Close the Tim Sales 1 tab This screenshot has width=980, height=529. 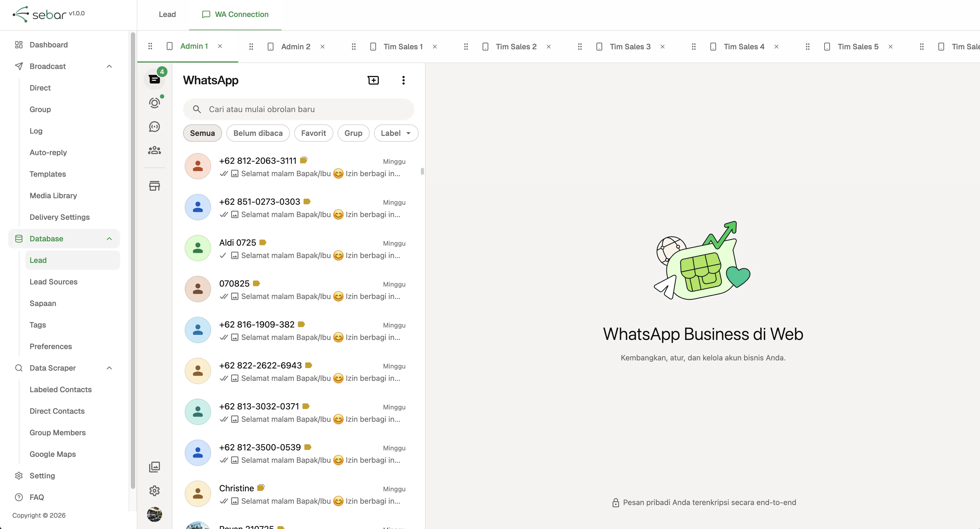tap(435, 46)
